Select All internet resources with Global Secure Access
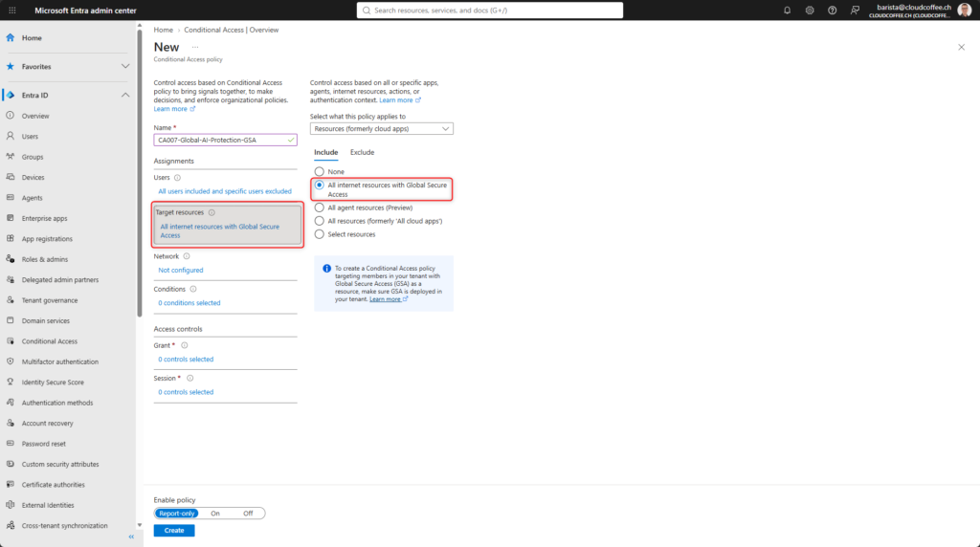 coord(320,186)
